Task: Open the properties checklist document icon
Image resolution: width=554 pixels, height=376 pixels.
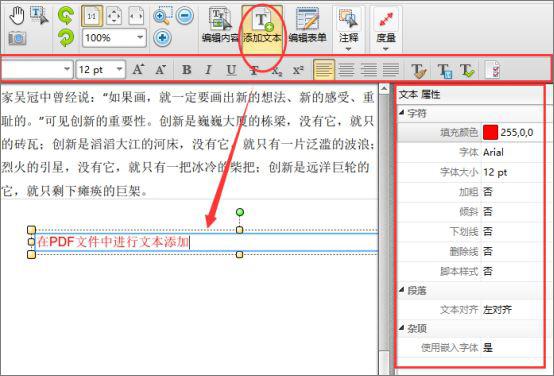Action: pos(493,70)
